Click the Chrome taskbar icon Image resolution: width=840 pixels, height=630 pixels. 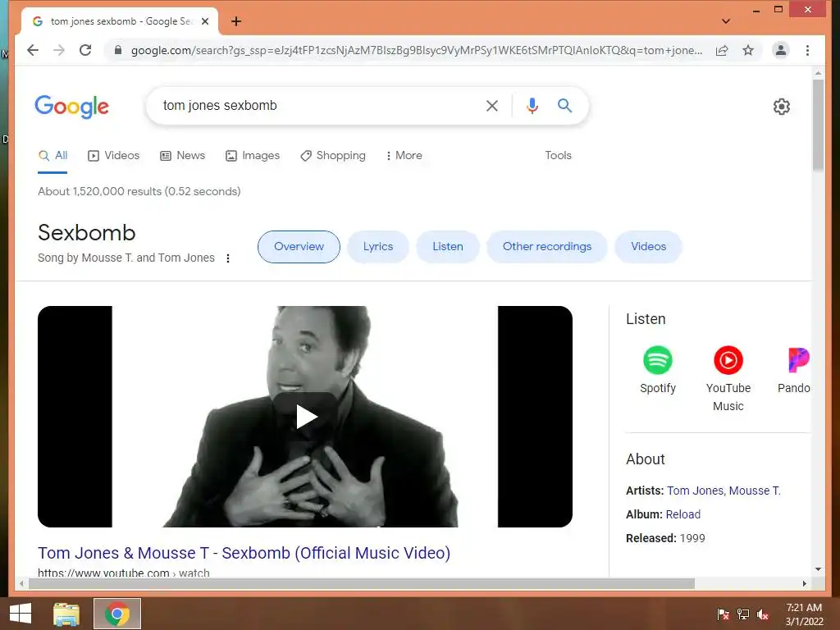pos(117,614)
